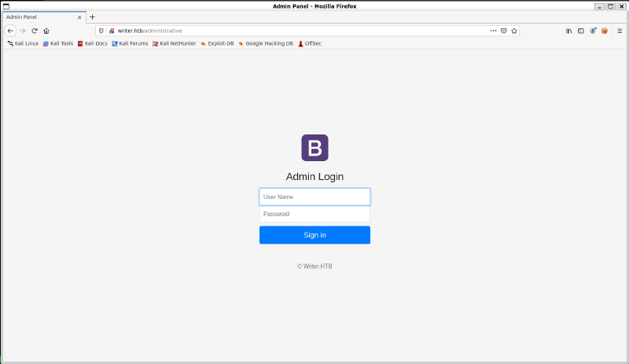Go to the Firefox home page
The image size is (629, 364).
pos(46,31)
